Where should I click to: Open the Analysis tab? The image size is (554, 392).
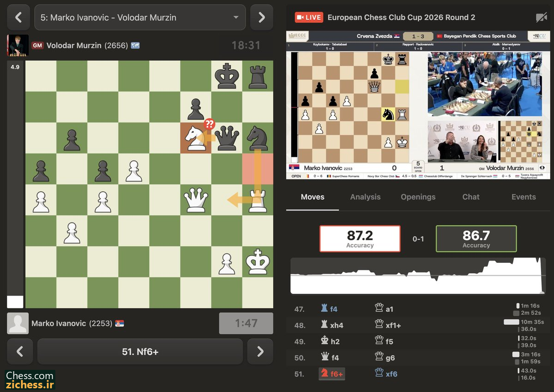pyautogui.click(x=365, y=197)
